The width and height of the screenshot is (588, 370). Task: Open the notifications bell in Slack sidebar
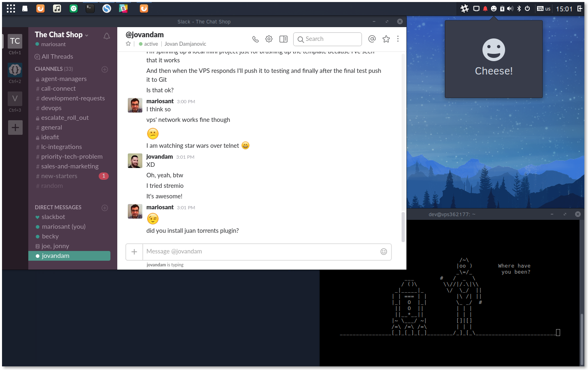tap(107, 36)
